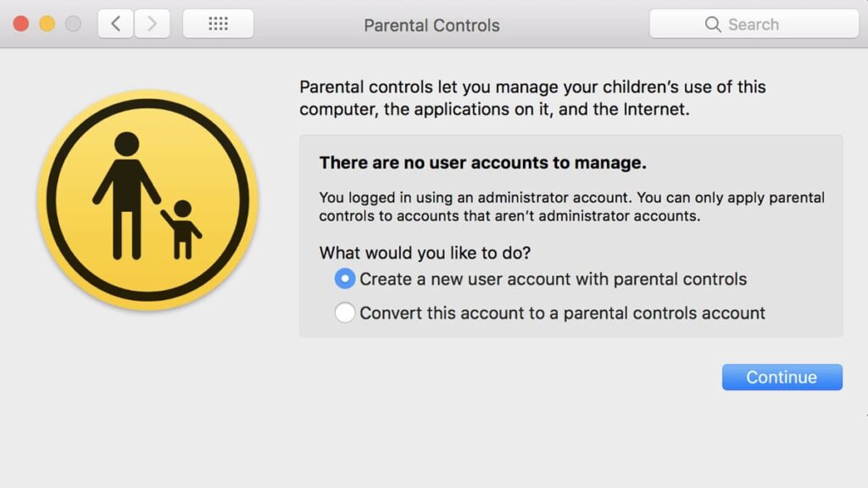Viewport: 868px width, 488px height.
Task: Show all preferences with the grid icon
Action: coord(218,24)
